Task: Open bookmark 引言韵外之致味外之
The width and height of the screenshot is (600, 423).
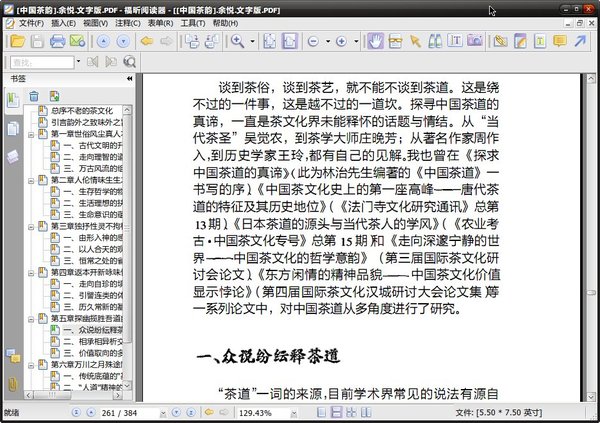Action: pyautogui.click(x=87, y=122)
